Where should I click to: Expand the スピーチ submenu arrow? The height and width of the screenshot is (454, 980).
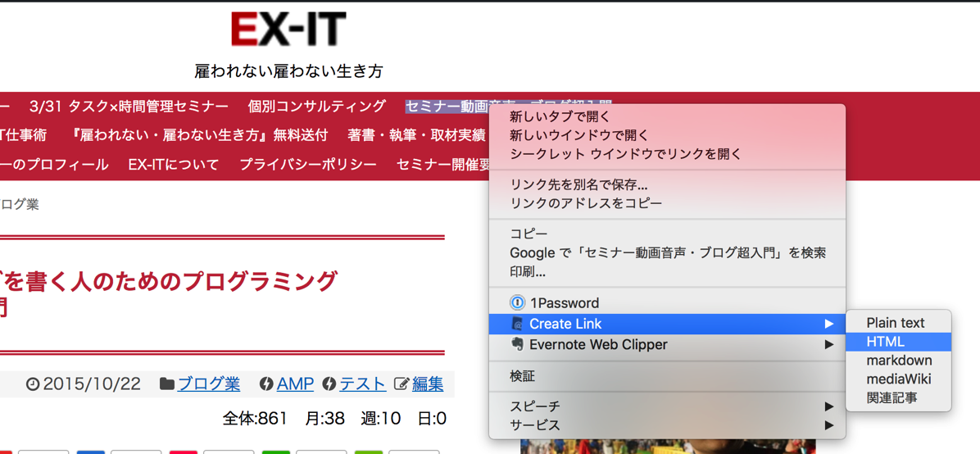click(828, 406)
